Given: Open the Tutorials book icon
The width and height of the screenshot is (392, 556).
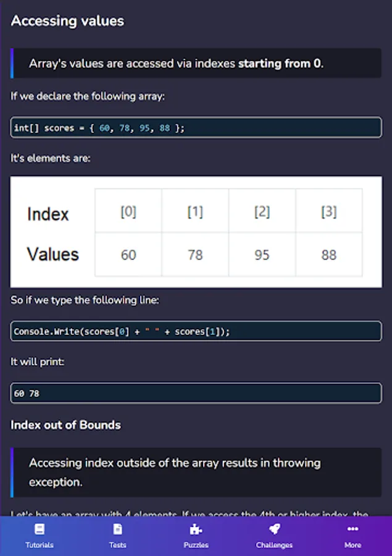Looking at the screenshot, I should pyautogui.click(x=40, y=529).
